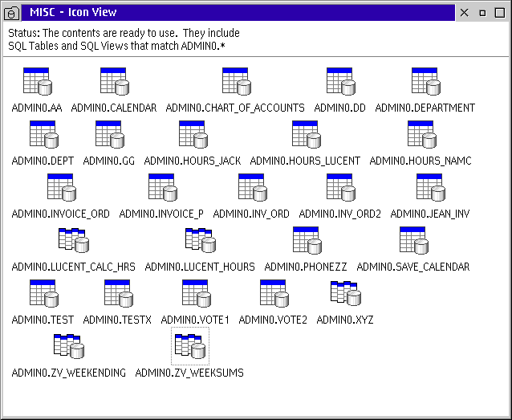
Task: Click the ADMIN0.LUCENT_CALC_HRS label text
Action: coord(74,267)
